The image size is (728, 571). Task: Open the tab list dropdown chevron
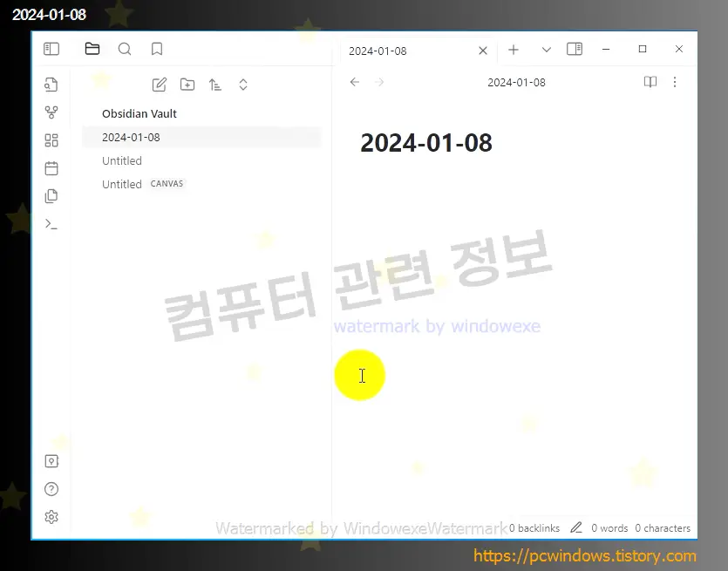click(547, 50)
